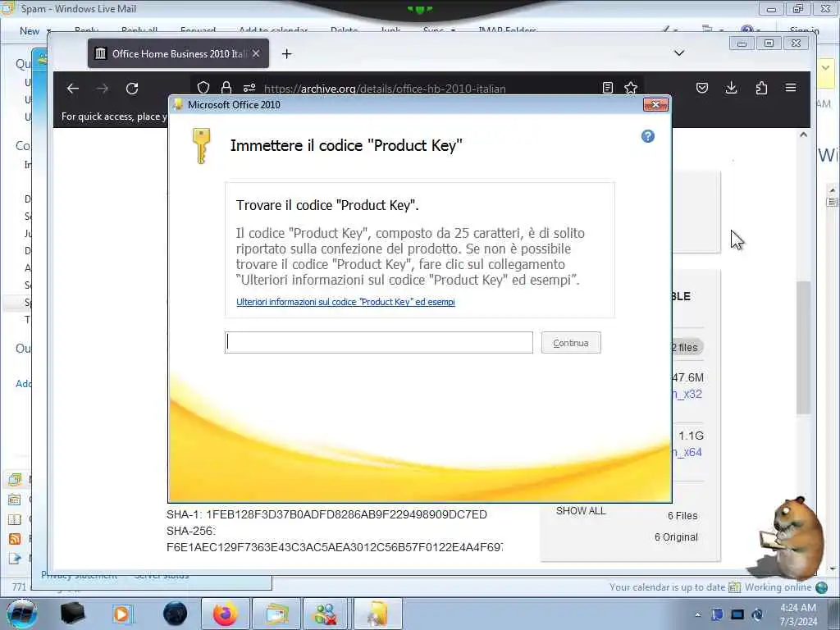840x630 pixels.
Task: Reload the archive.org page in Firefox
Action: 132,89
